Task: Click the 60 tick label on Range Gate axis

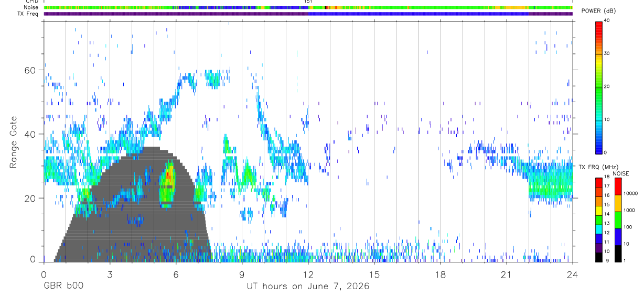Action: tap(30, 70)
